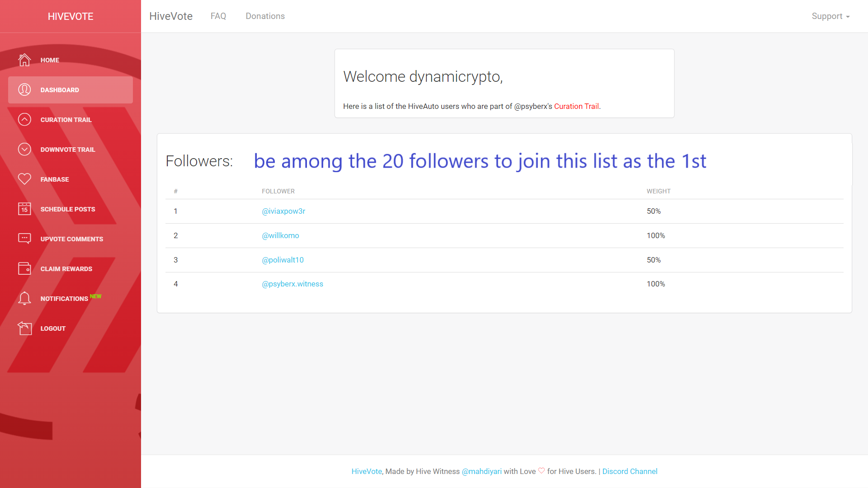The height and width of the screenshot is (488, 868).
Task: Click the Home house icon
Action: (x=24, y=60)
